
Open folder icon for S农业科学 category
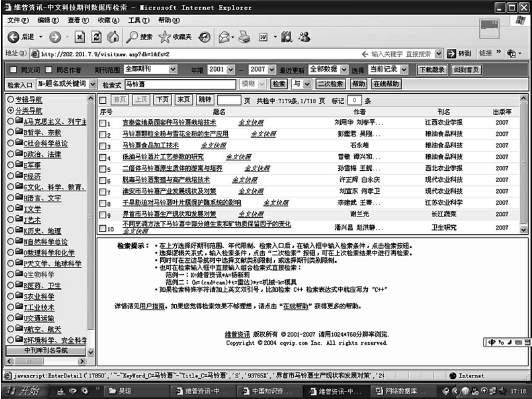point(19,296)
